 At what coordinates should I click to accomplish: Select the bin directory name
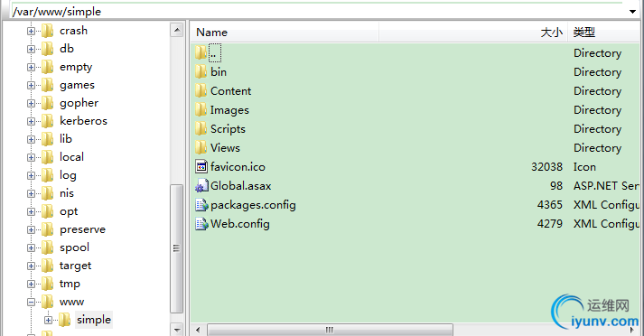coord(219,72)
